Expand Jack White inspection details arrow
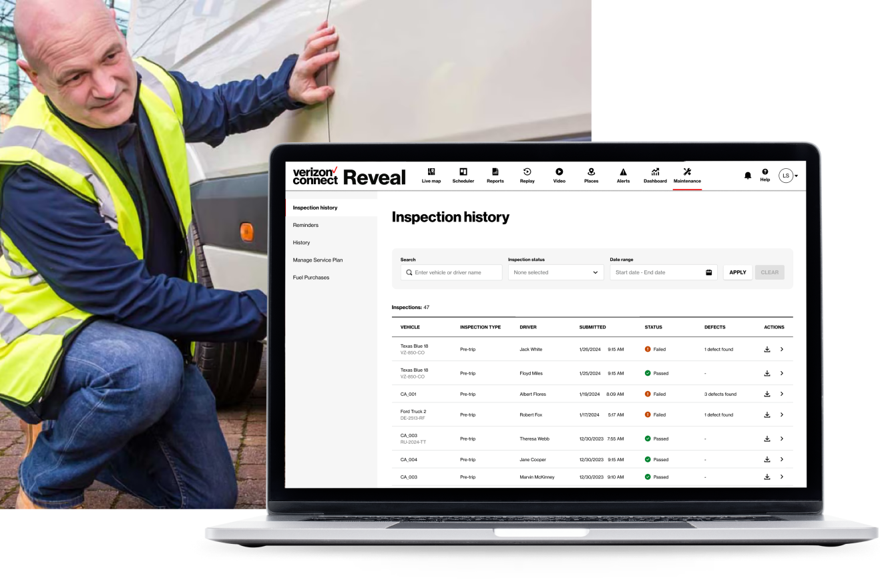 (782, 349)
